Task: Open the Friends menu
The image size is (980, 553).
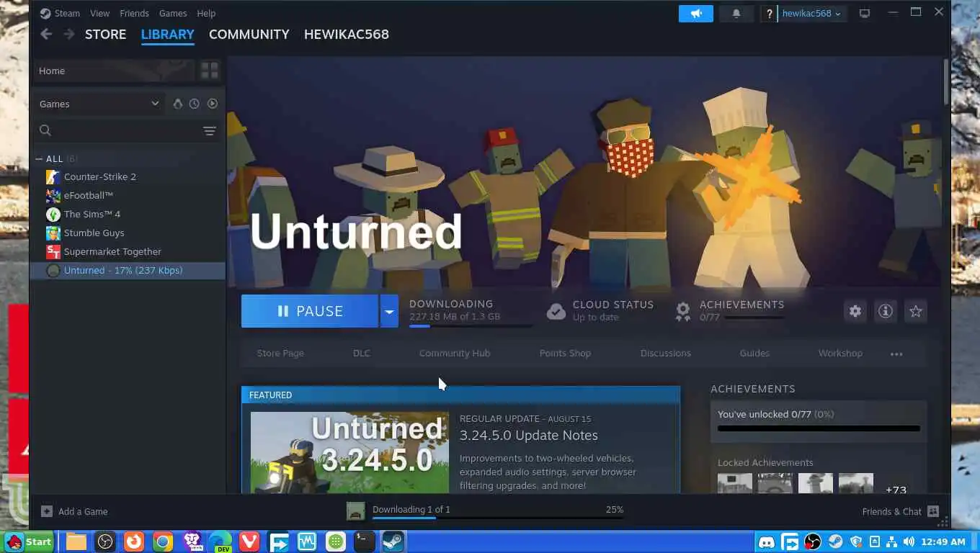Action: click(134, 13)
